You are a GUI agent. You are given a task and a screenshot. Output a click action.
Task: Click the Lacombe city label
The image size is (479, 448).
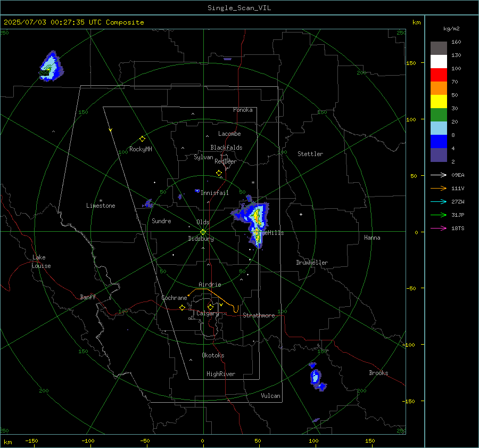(229, 134)
